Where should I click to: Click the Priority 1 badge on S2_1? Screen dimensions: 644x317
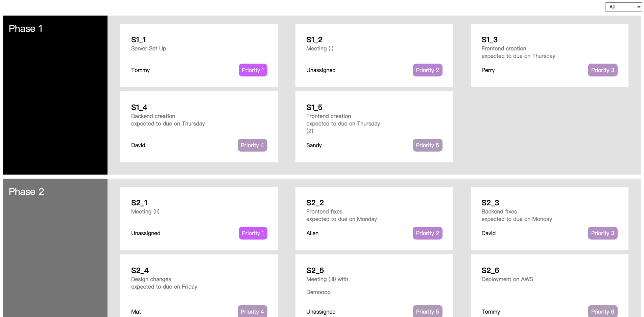(253, 233)
